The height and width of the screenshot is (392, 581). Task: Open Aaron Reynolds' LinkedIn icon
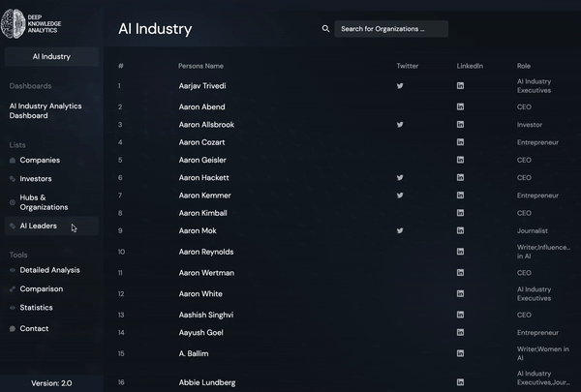click(460, 252)
